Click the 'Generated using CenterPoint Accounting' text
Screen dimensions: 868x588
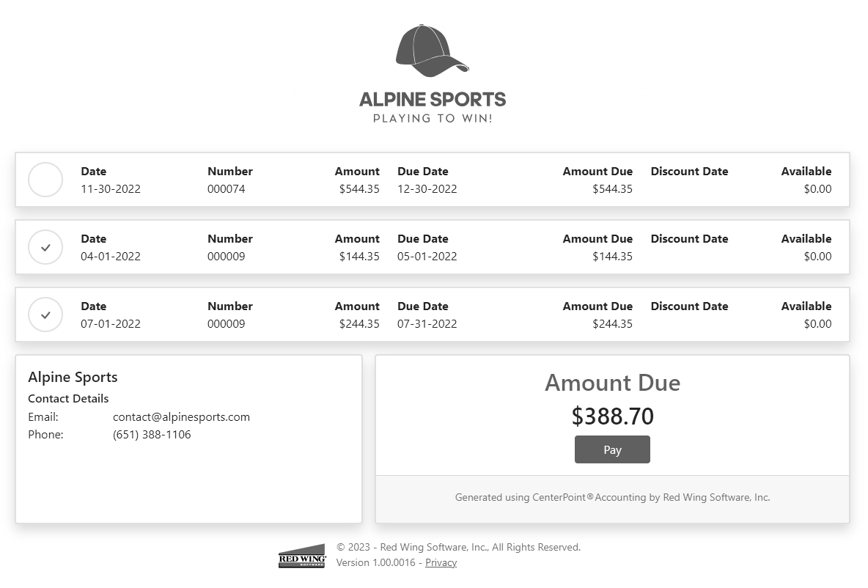[x=612, y=497]
